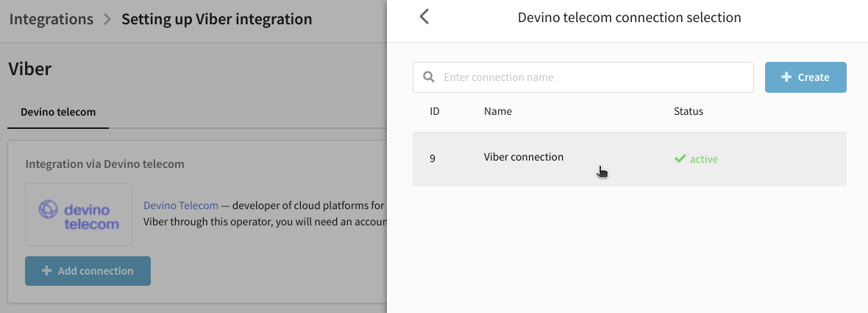Screen dimensions: 868x313
Task: Click the panel title Devino telecom connection selection
Action: pyautogui.click(x=630, y=17)
